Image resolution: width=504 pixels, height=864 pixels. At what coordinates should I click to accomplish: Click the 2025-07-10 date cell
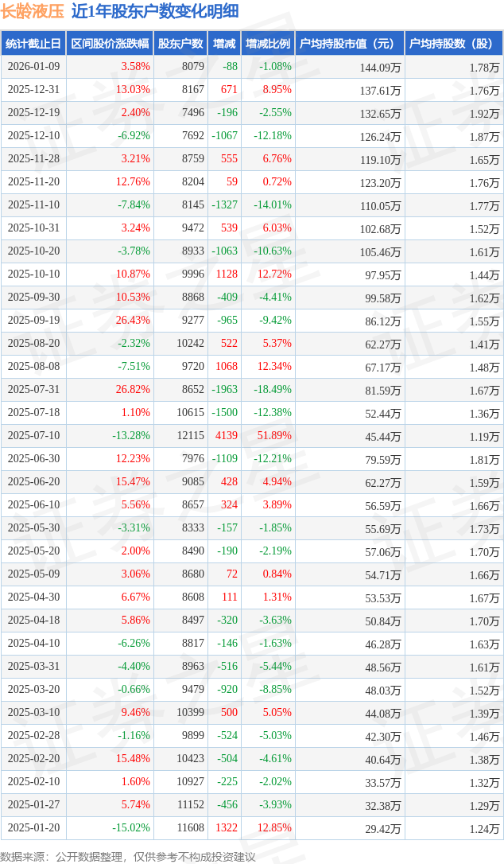click(35, 436)
